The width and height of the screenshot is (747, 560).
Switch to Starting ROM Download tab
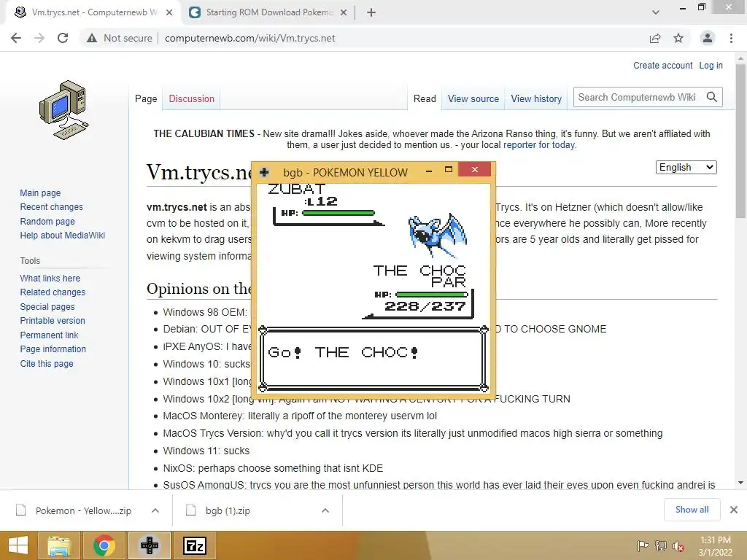point(268,12)
